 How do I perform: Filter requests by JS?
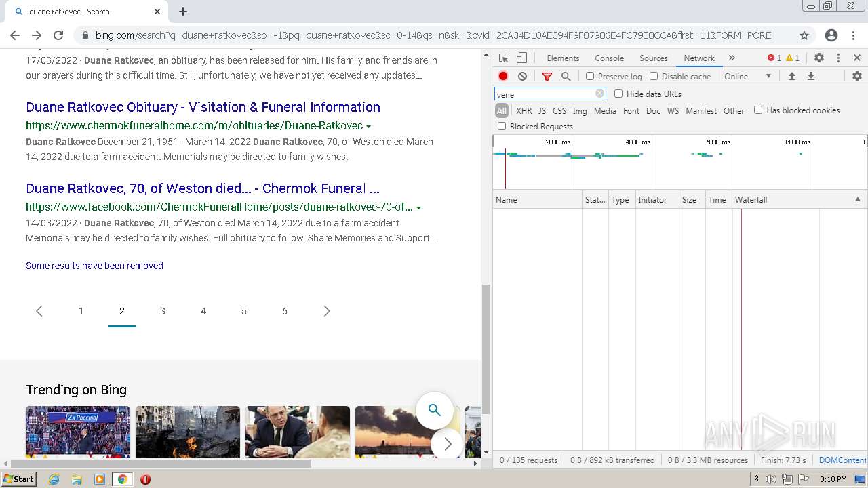click(x=542, y=111)
